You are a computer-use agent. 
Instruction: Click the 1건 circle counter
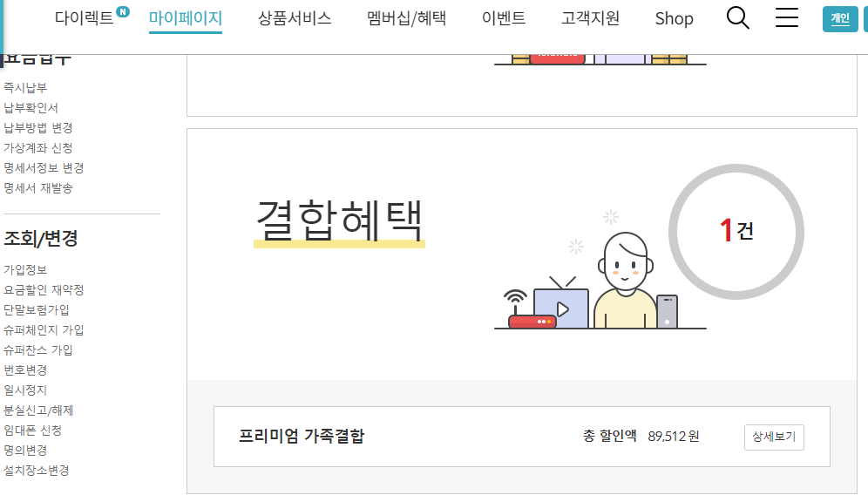[736, 232]
